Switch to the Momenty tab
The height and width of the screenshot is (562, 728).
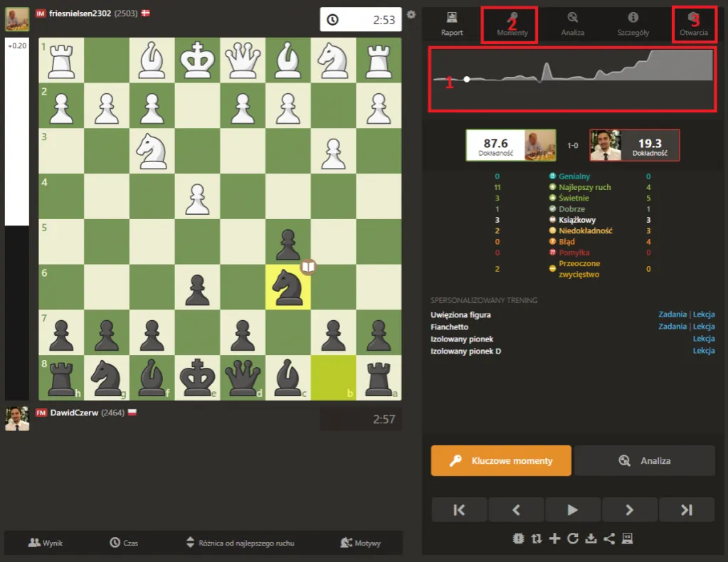coord(509,24)
